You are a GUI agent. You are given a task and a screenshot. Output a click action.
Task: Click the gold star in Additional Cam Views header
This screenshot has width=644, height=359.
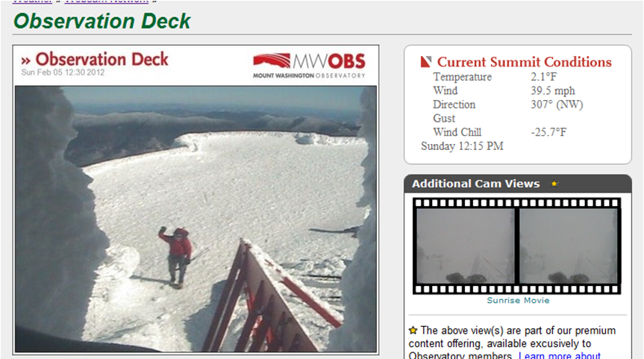pos(554,184)
